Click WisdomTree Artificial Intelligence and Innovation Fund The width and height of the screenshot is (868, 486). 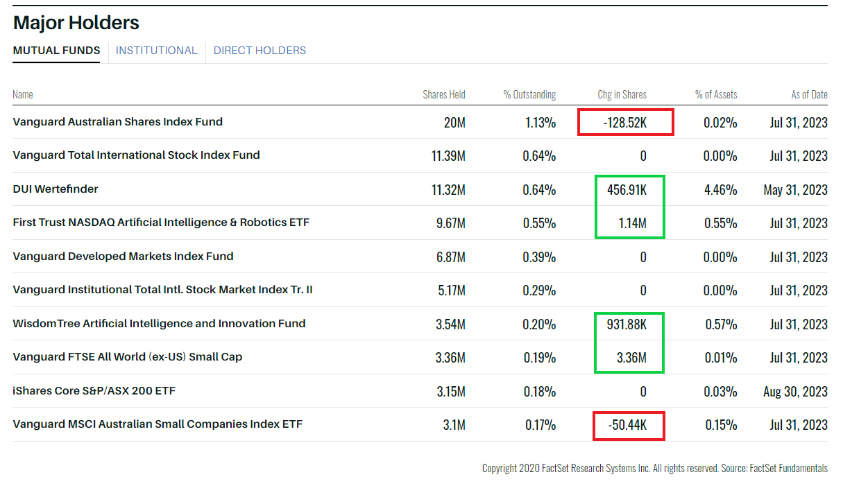point(159,324)
